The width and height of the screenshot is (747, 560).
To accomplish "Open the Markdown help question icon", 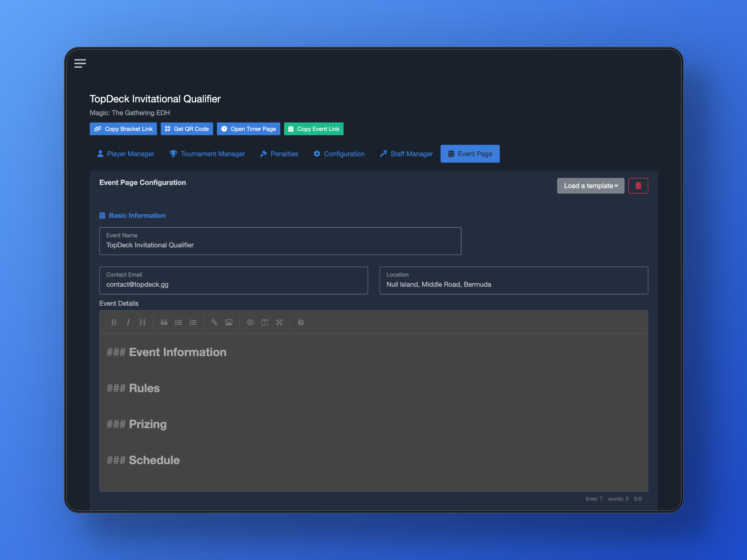I will coord(301,322).
